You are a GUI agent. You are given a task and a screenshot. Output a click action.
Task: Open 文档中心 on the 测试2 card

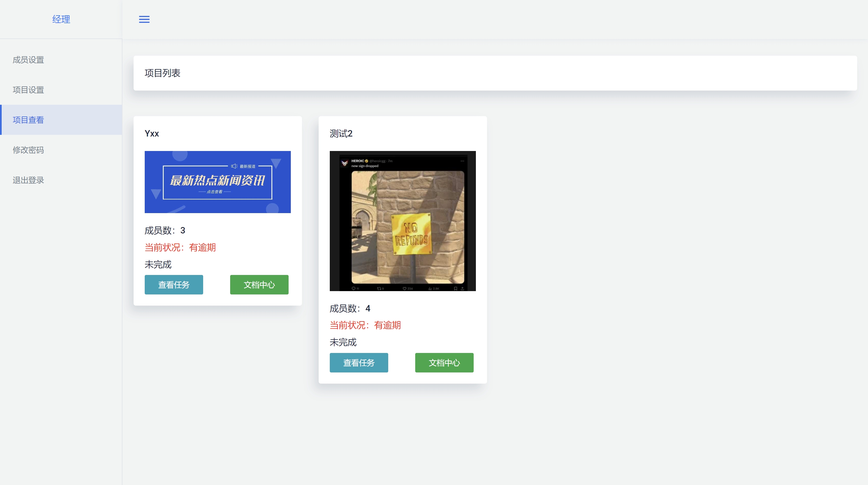point(444,363)
